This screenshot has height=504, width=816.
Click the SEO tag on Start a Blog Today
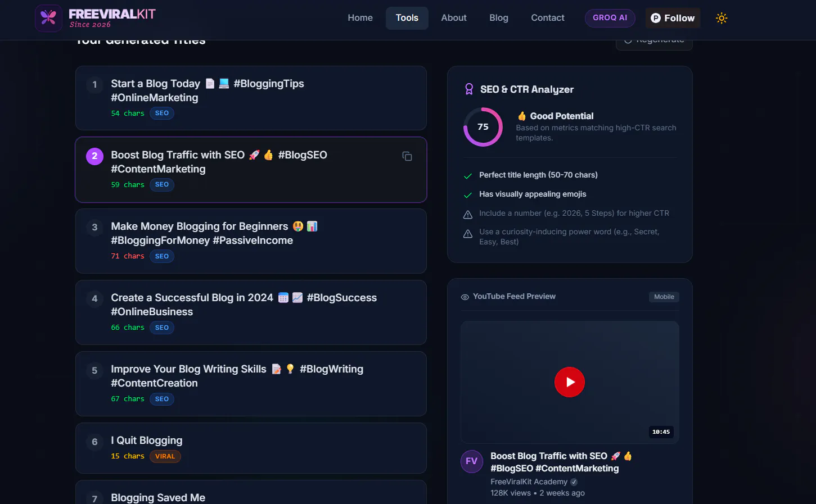(x=162, y=113)
